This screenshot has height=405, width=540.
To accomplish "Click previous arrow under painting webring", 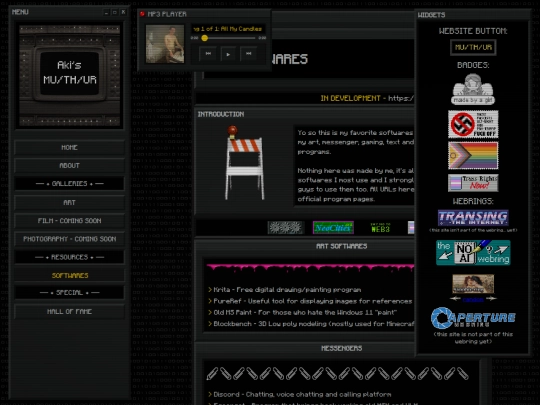I will click(x=455, y=299).
